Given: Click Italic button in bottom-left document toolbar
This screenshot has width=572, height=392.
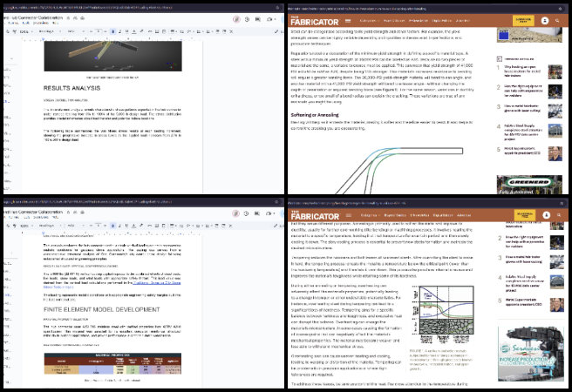Looking at the screenshot, I should tap(121, 226).
